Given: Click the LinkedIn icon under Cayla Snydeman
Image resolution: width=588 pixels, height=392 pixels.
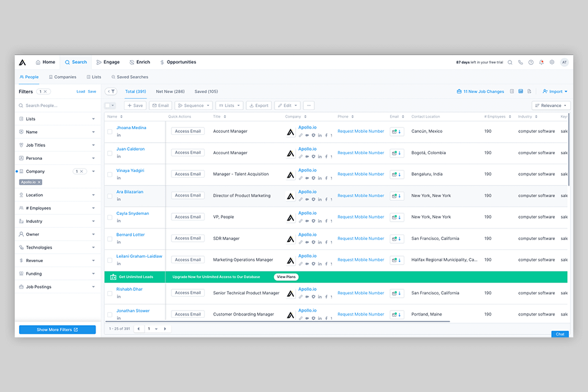Looking at the screenshot, I should tap(118, 221).
